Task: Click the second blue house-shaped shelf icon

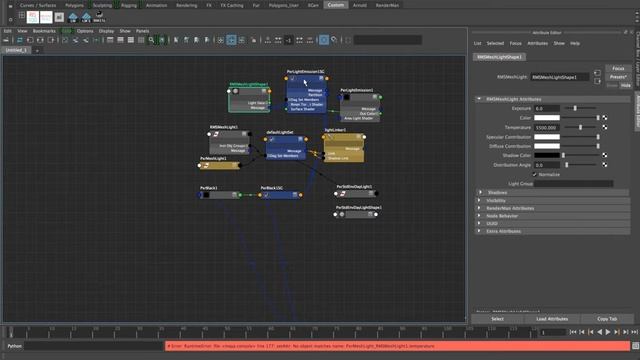Action: coord(86,17)
